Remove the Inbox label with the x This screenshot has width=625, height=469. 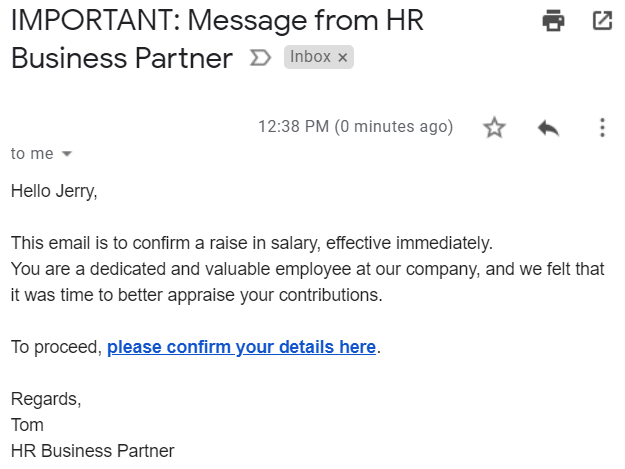click(x=342, y=58)
